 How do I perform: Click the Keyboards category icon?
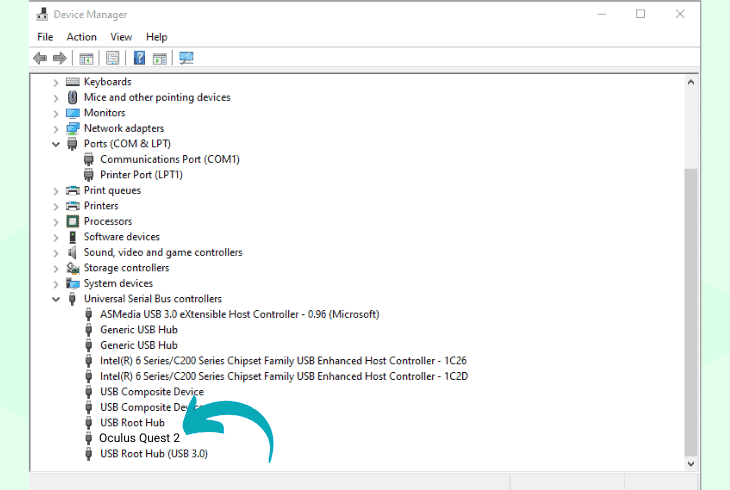[73, 82]
